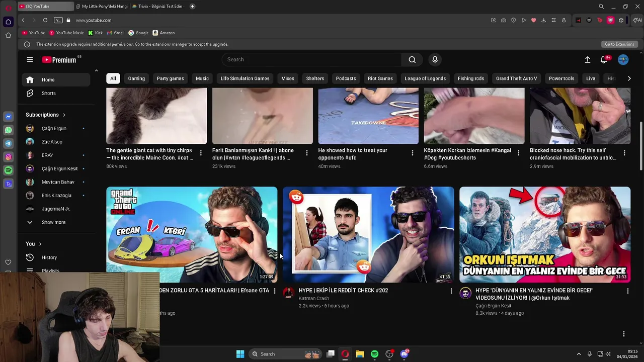Open the Katman Crash channel avatar
Screen dimensions: 644x362
point(288,293)
